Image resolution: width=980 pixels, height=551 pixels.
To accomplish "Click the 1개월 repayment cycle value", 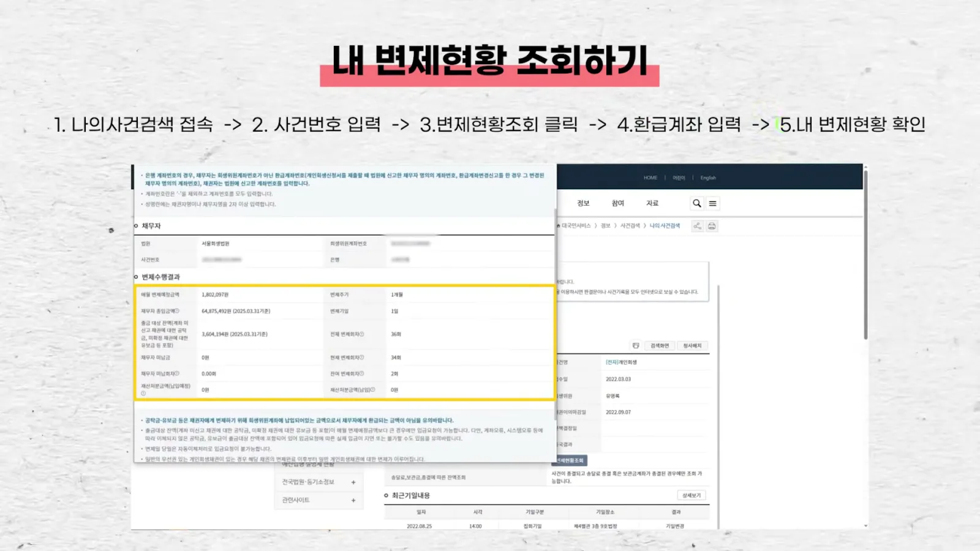I will tap(397, 294).
